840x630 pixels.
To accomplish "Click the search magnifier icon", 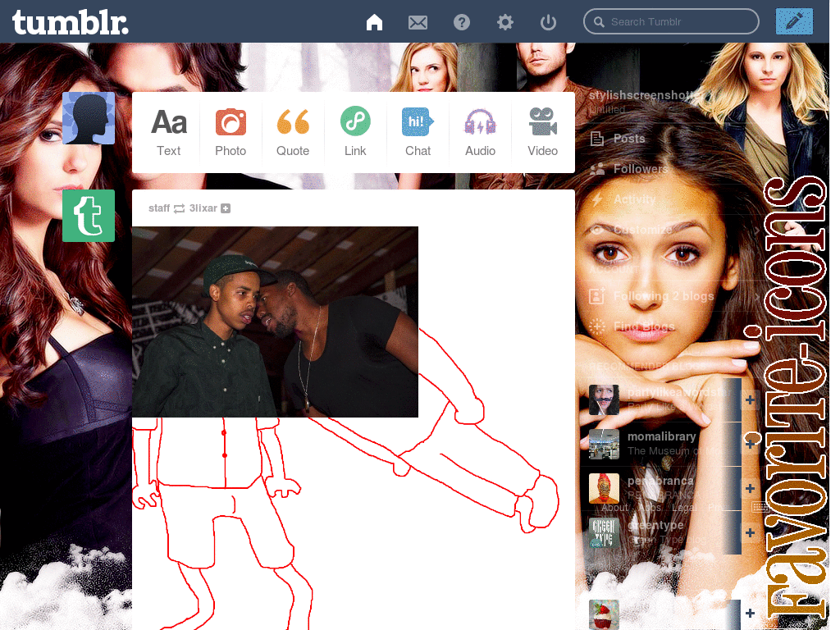I will (x=599, y=22).
